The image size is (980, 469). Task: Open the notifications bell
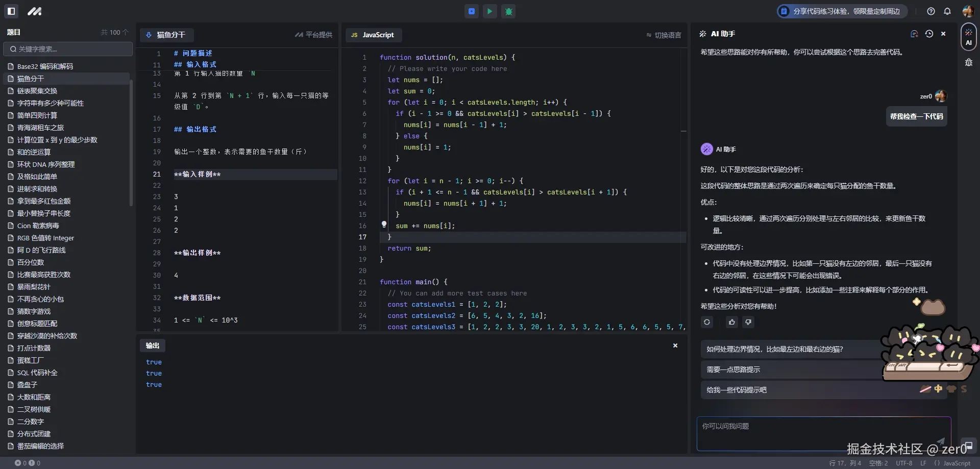pos(947,11)
